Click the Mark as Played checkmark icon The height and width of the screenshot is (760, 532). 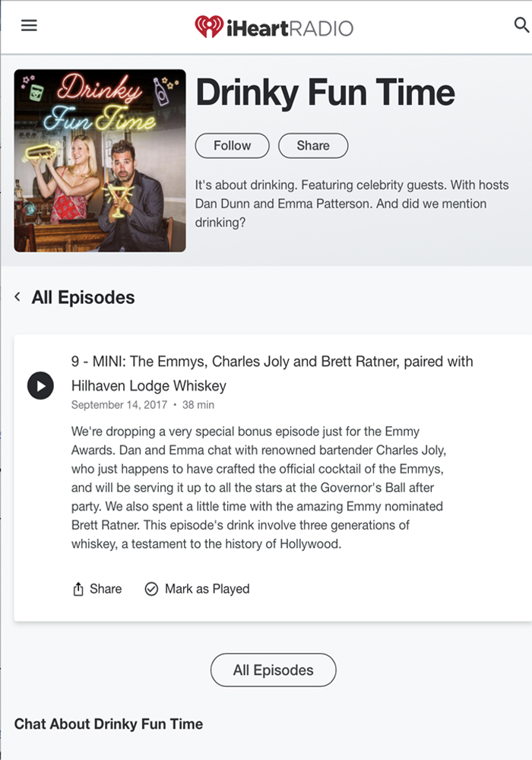point(152,589)
